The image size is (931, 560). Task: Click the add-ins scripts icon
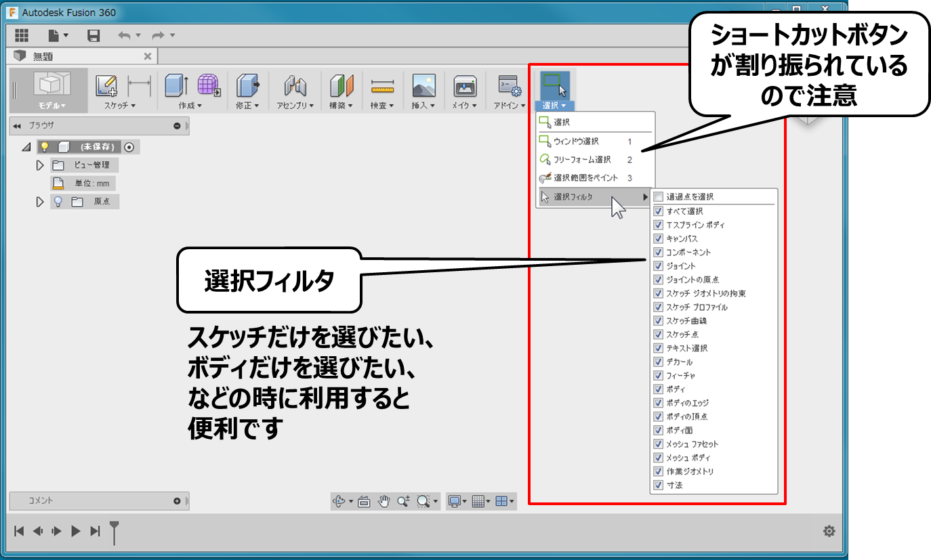pos(509,85)
